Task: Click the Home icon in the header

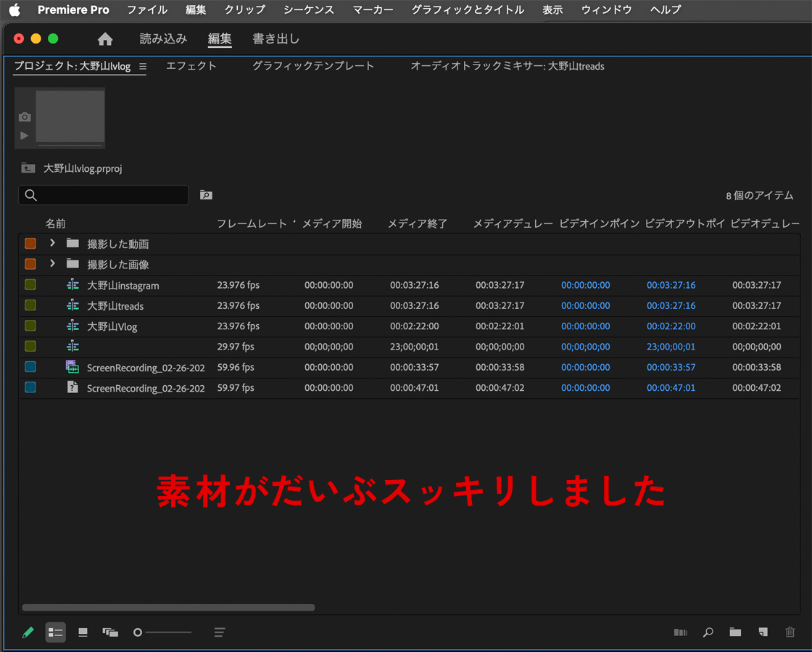Action: [105, 39]
